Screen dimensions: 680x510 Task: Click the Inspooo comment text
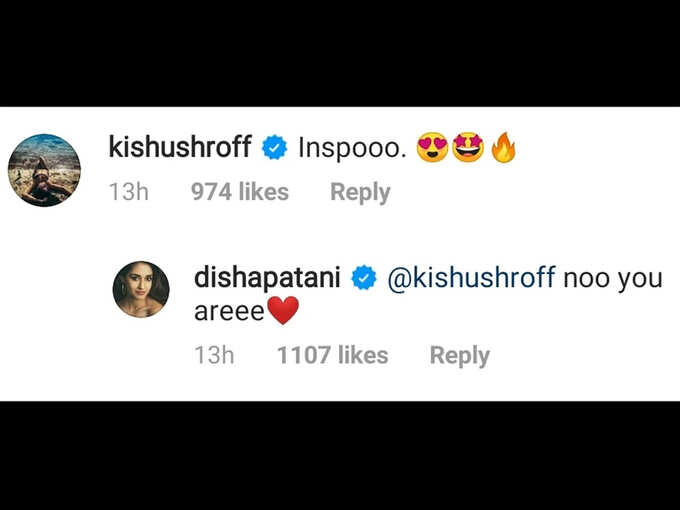(x=352, y=148)
